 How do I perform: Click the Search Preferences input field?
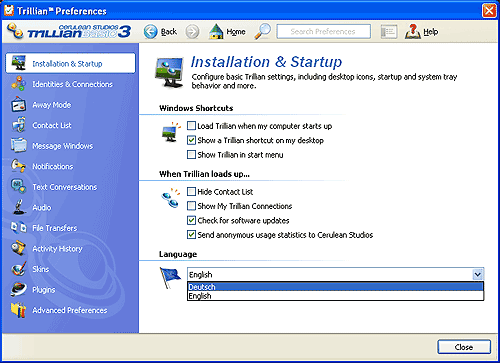(x=323, y=31)
